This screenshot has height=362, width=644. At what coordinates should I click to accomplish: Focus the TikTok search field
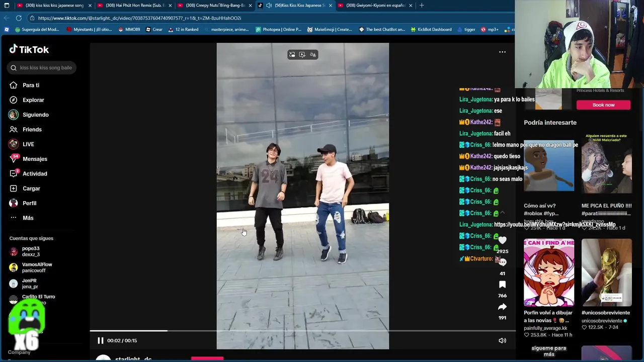[42, 67]
